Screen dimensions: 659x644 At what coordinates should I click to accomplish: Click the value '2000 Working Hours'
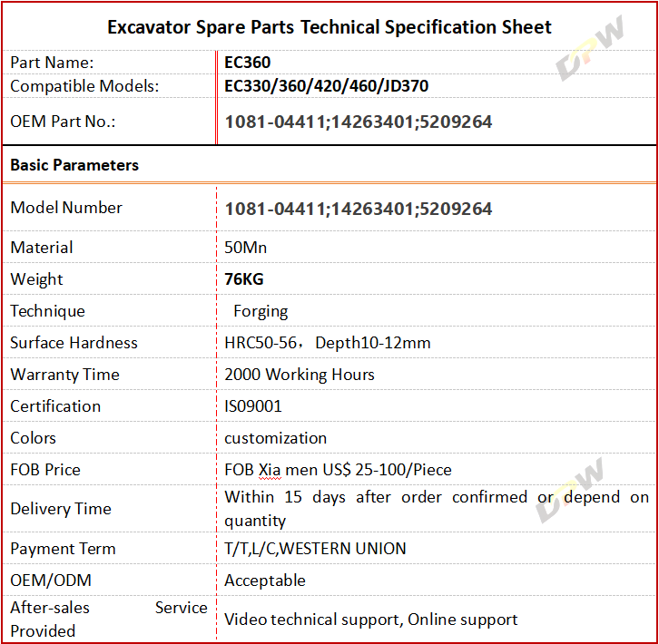(x=300, y=376)
